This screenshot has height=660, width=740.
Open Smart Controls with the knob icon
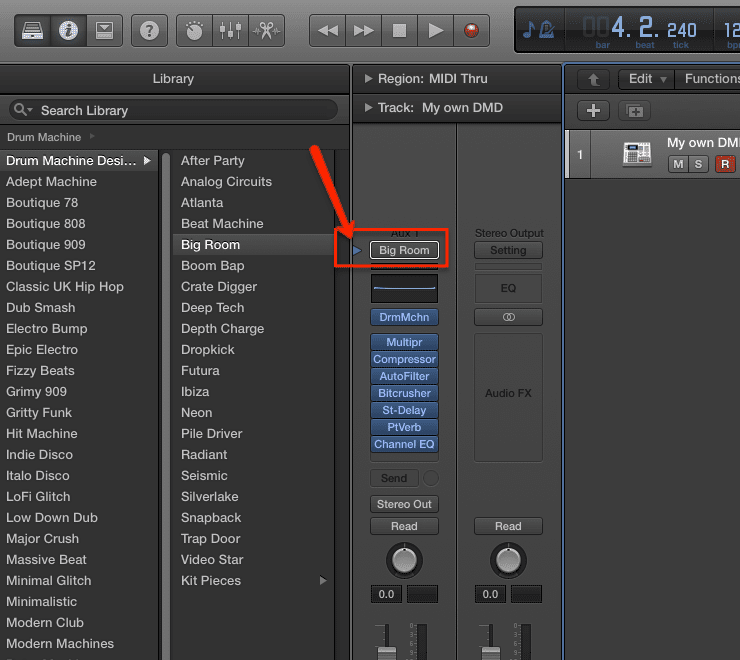pos(195,30)
